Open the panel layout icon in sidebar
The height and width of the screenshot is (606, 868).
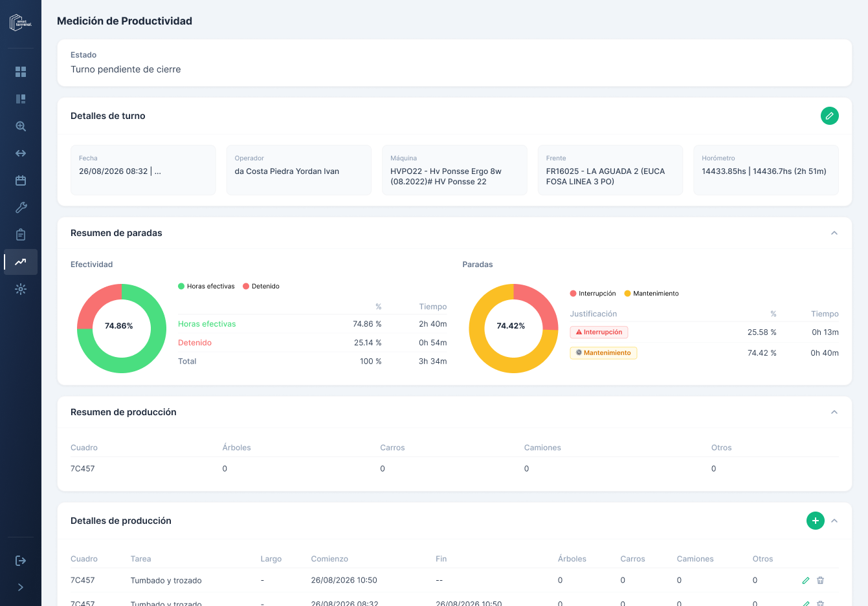(x=21, y=99)
